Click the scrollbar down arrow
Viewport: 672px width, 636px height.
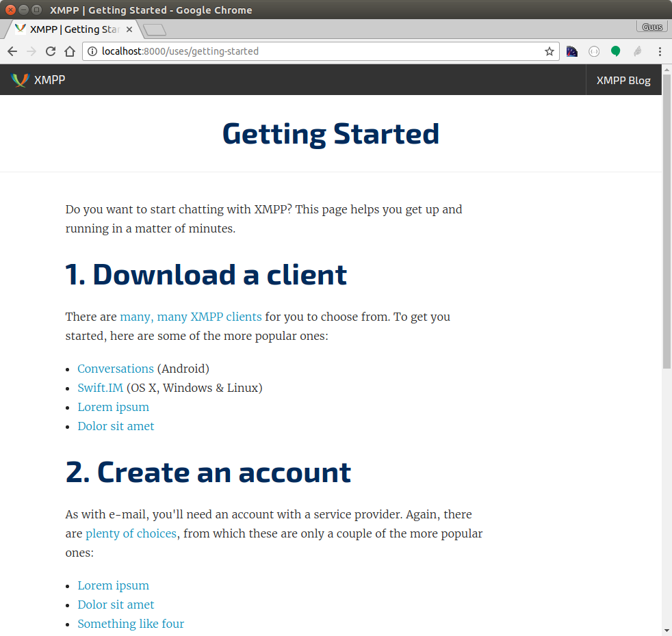click(x=667, y=631)
